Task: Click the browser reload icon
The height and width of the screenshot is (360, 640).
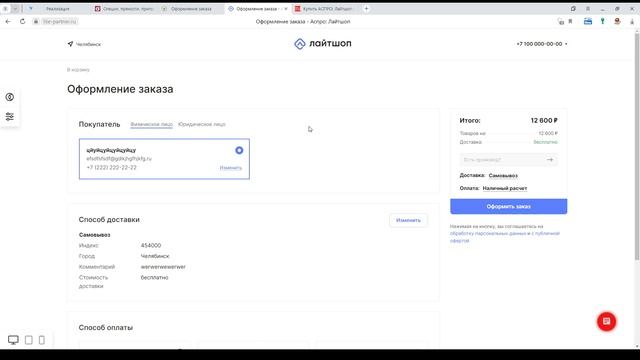Action: tap(22, 21)
